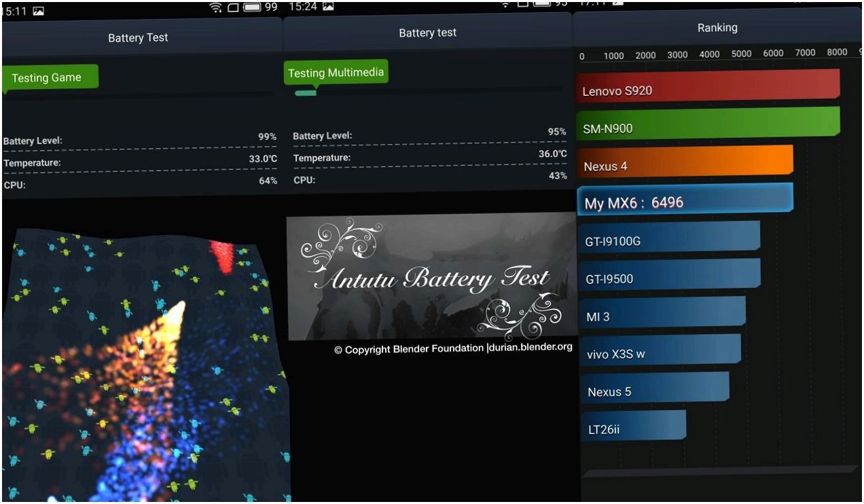Viewport: 864px width, 504px height.
Task: Tap the Wi-Fi icon in left status bar
Action: 216,7
